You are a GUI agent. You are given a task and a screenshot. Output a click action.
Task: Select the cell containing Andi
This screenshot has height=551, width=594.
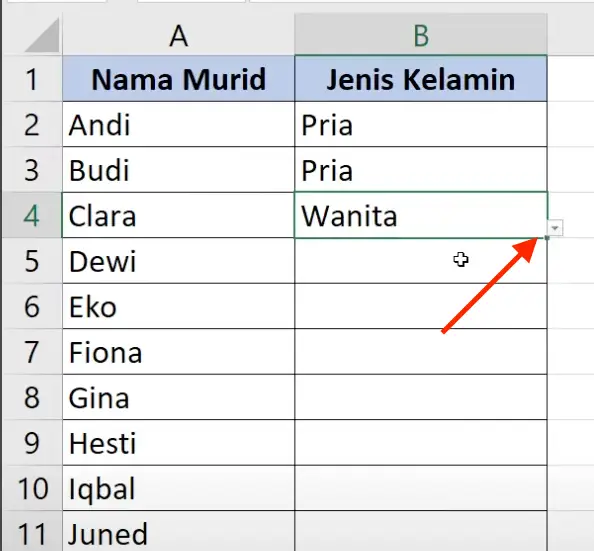[178, 124]
